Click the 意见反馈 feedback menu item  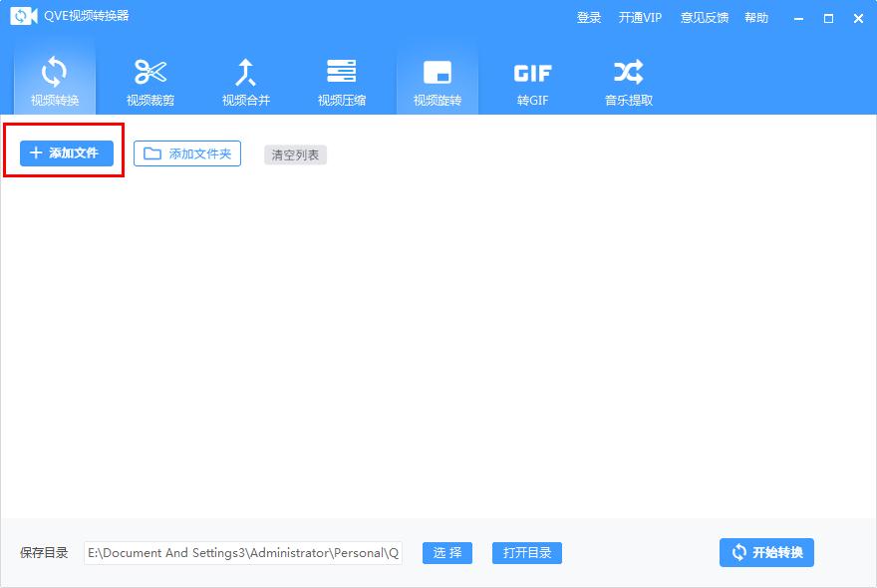pyautogui.click(x=705, y=17)
